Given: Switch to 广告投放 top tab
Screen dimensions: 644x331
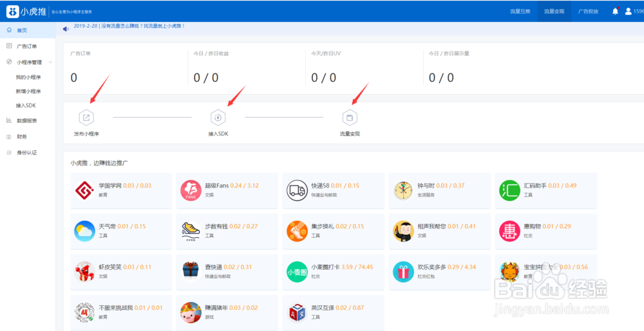Looking at the screenshot, I should click(588, 12).
